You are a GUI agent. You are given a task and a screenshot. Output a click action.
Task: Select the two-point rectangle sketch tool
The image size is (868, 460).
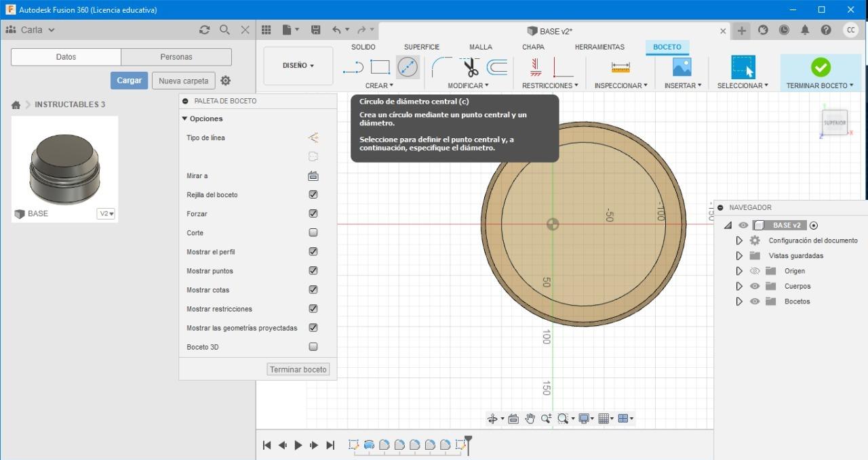380,67
